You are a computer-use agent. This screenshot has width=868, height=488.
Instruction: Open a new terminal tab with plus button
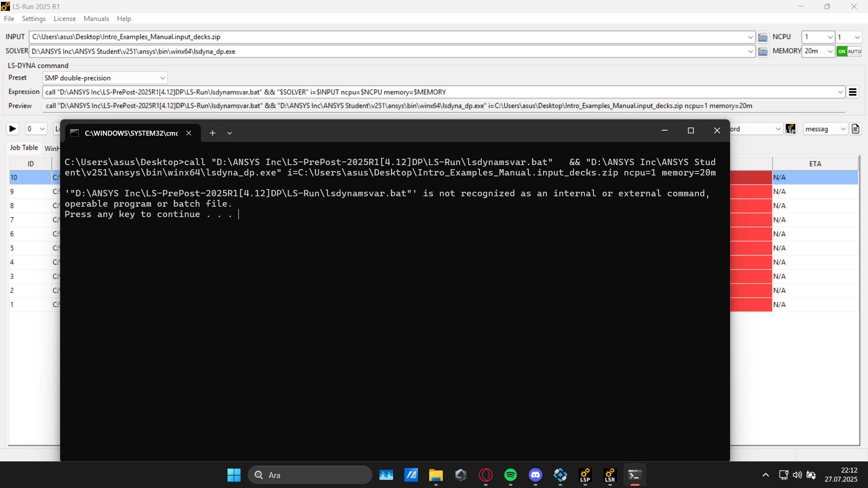pos(213,133)
